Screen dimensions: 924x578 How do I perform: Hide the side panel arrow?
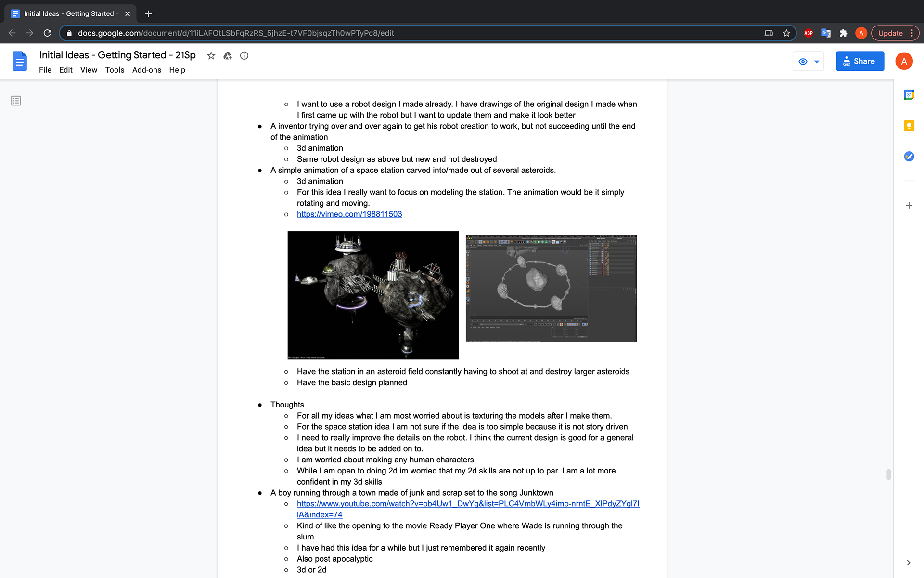[908, 563]
